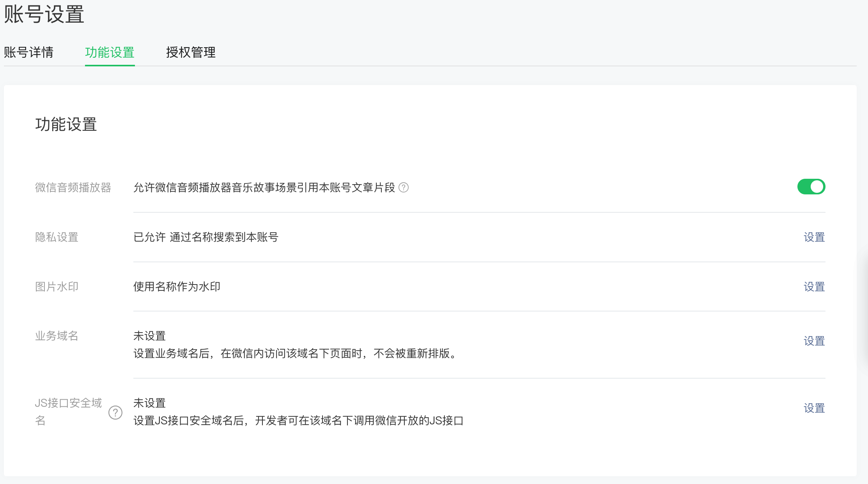
Task: Click the help icon beside audio player description
Action: click(404, 188)
